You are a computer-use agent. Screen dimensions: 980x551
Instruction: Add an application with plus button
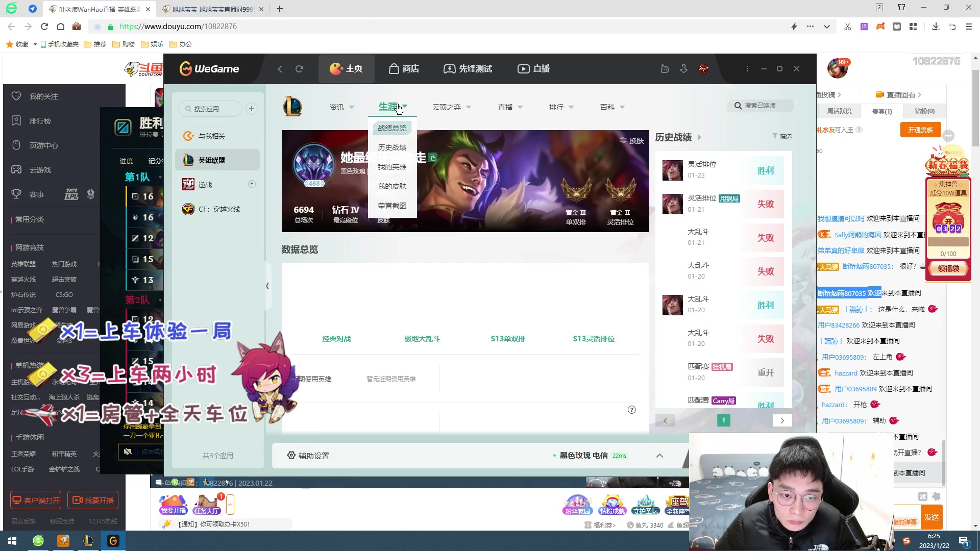252,109
